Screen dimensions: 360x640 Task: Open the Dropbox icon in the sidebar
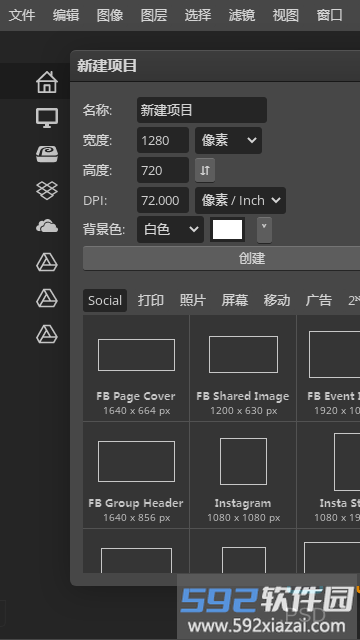coord(47,190)
